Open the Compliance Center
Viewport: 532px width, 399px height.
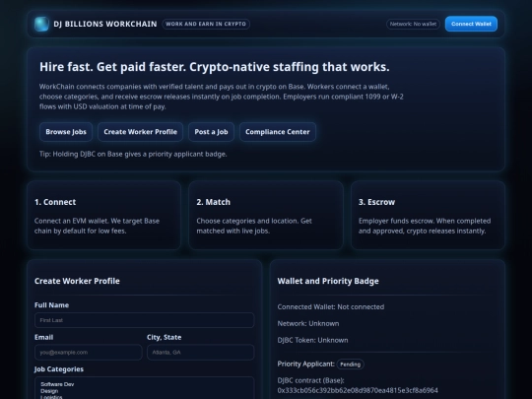pyautogui.click(x=278, y=132)
